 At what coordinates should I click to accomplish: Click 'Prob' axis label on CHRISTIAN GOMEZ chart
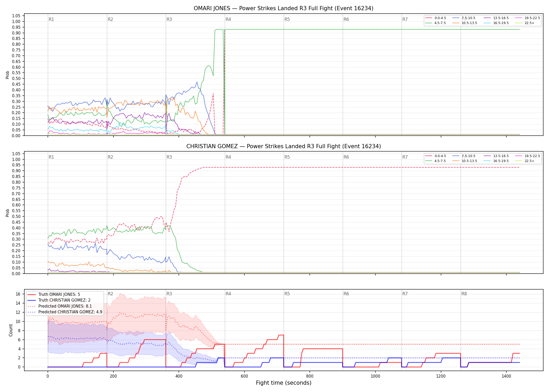8,213
